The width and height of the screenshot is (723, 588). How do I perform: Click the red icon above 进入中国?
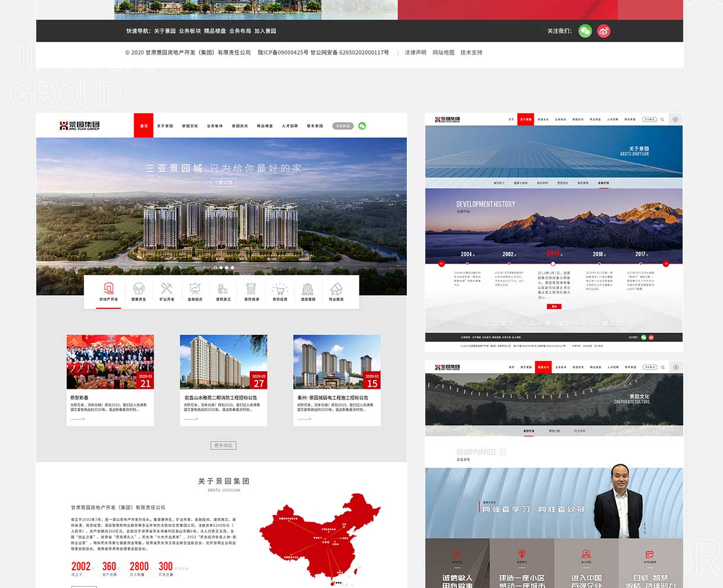[586, 554]
